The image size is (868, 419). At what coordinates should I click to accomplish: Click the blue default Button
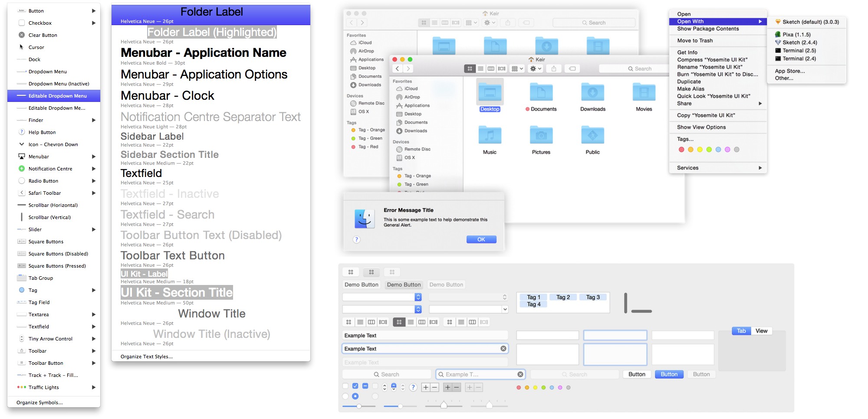click(669, 374)
